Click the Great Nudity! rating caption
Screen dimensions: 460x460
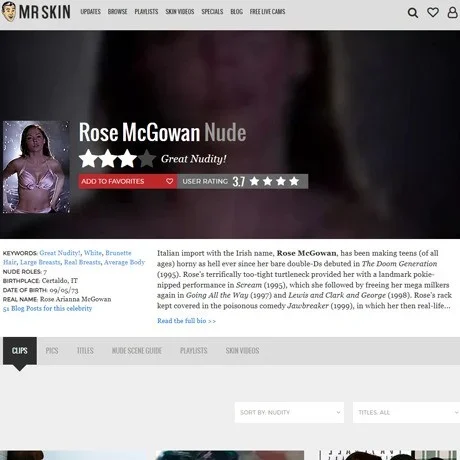(194, 159)
